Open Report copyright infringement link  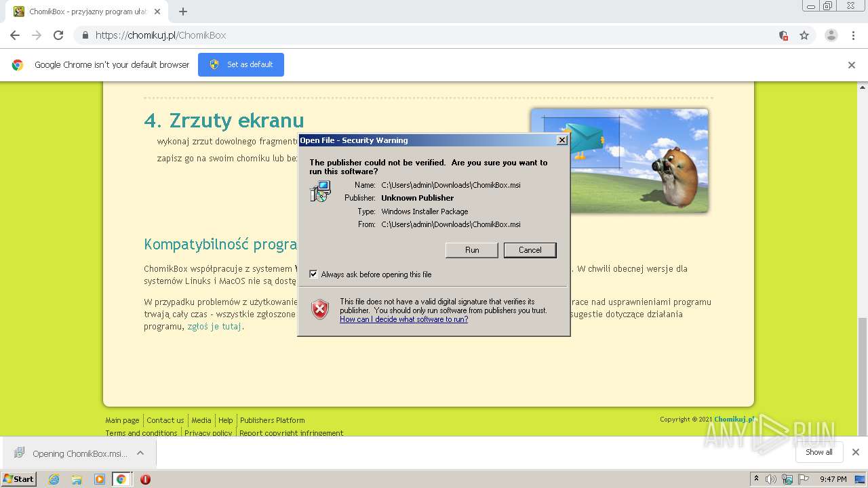[x=291, y=433]
